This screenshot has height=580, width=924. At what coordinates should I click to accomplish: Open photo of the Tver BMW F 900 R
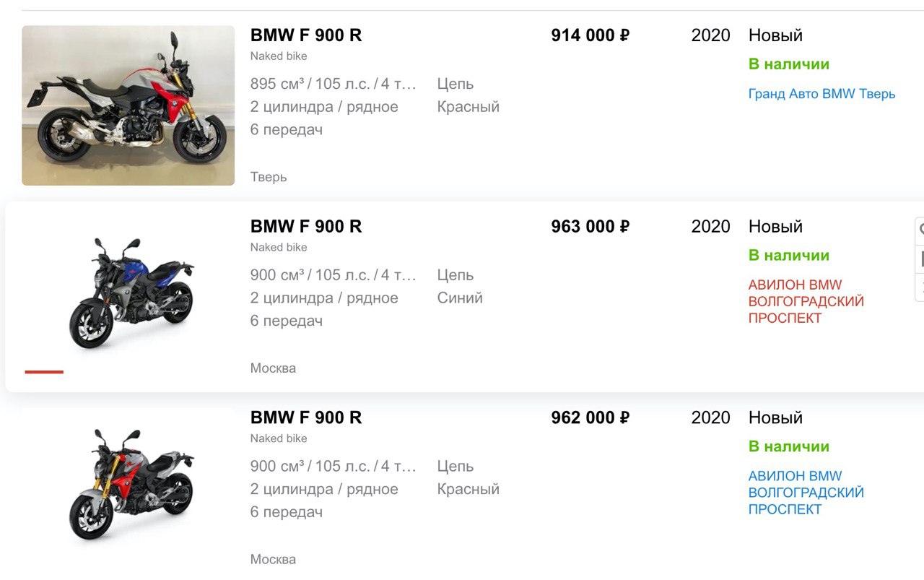point(128,105)
